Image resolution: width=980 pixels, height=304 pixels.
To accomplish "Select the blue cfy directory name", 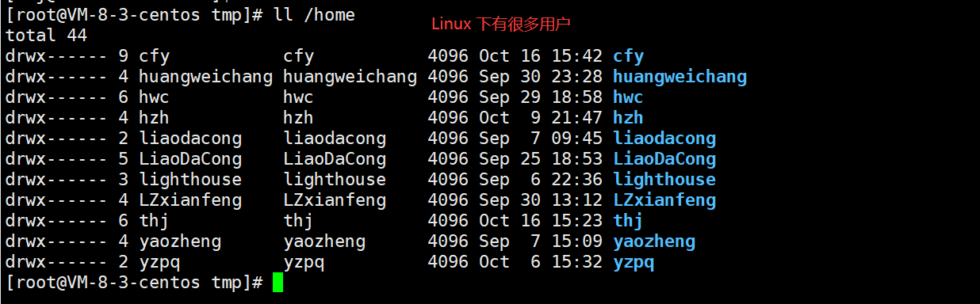I will [628, 56].
